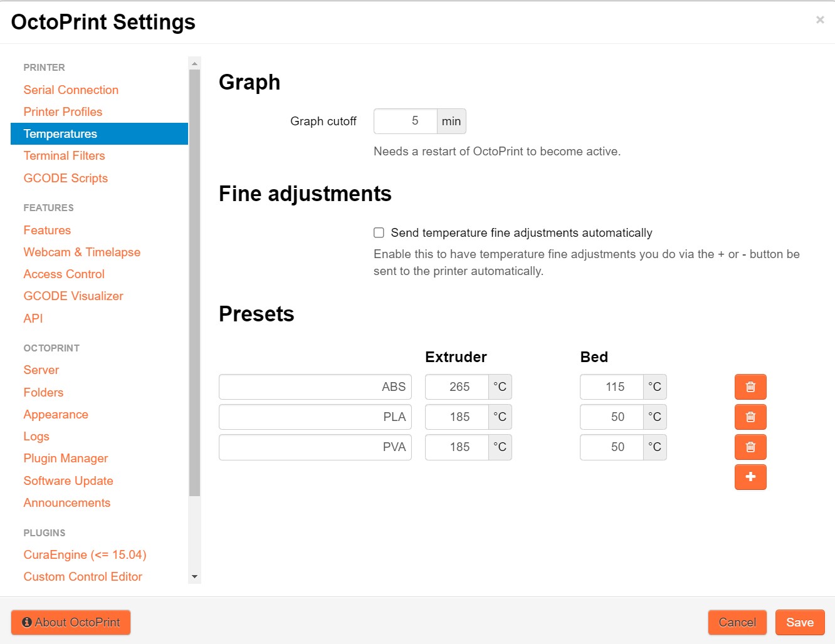Go to Plugin Manager section
The height and width of the screenshot is (644, 835).
[66, 459]
